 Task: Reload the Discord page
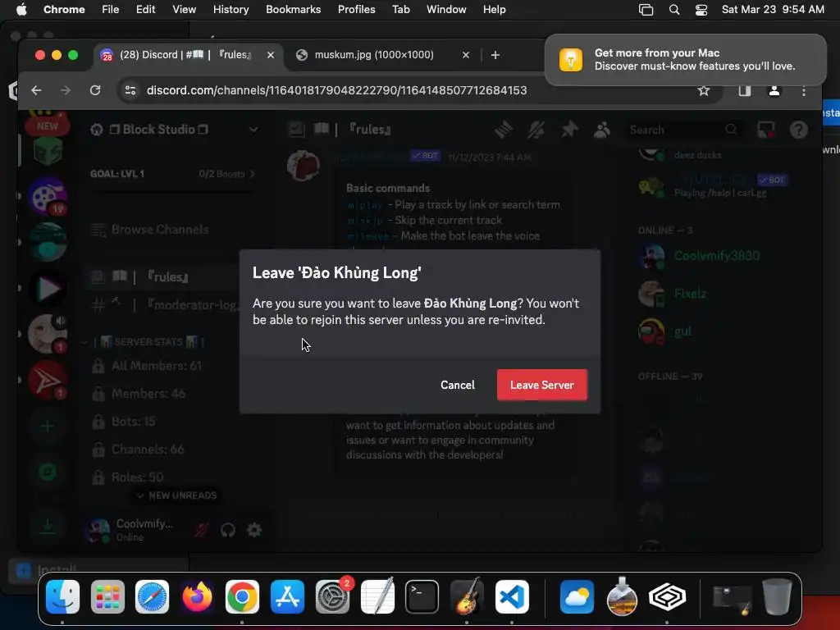[x=95, y=90]
